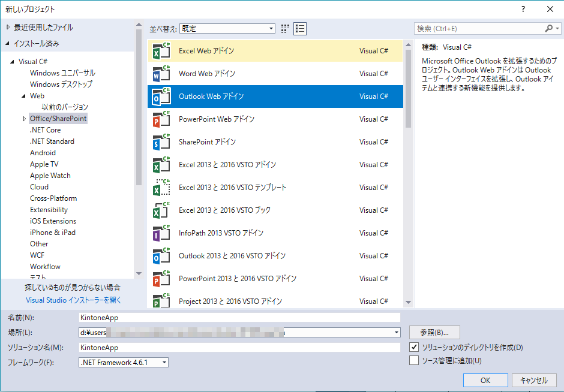Click the Excel Web add-in template icon
The width and height of the screenshot is (564, 392).
click(x=161, y=51)
